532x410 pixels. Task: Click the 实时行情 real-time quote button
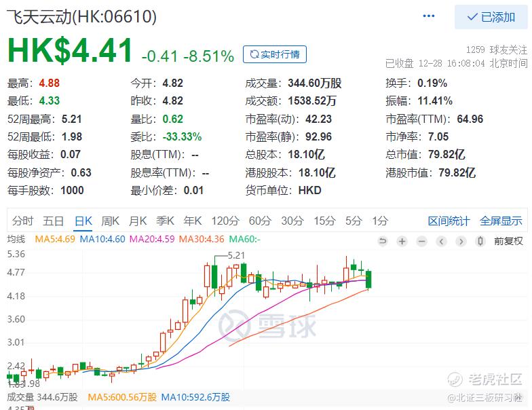274,54
